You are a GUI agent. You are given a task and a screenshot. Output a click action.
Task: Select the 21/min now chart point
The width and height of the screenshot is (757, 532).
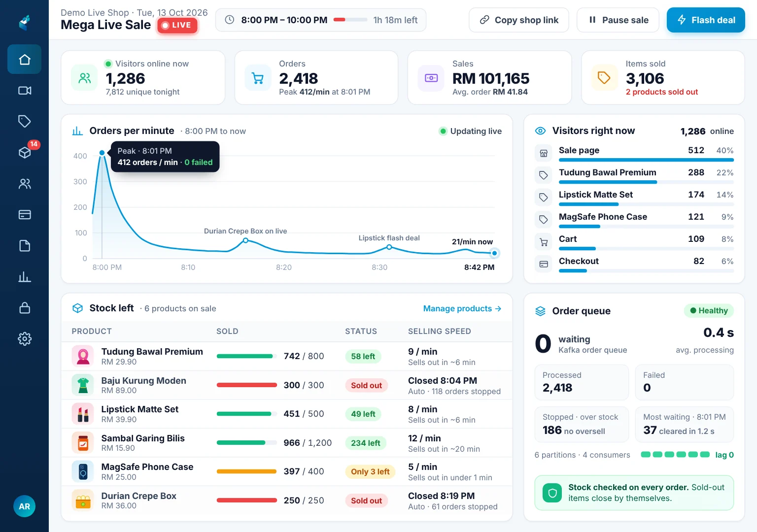[x=494, y=253]
